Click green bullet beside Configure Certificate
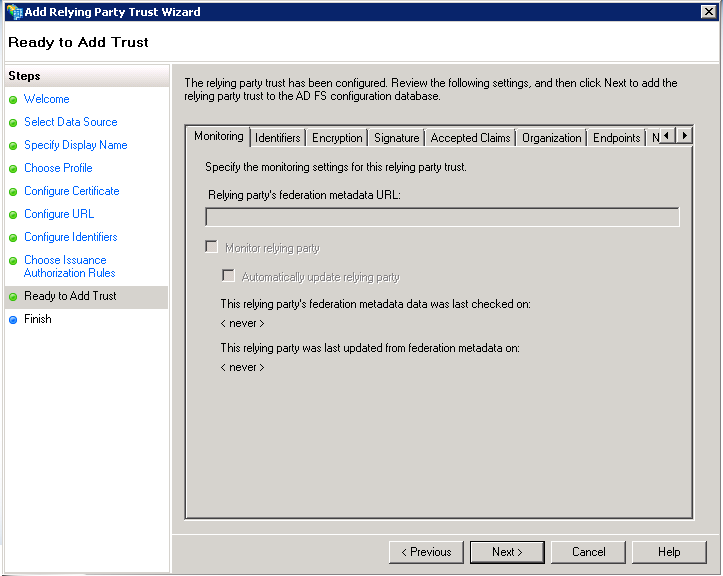Image resolution: width=723 pixels, height=576 pixels. click(x=13, y=192)
